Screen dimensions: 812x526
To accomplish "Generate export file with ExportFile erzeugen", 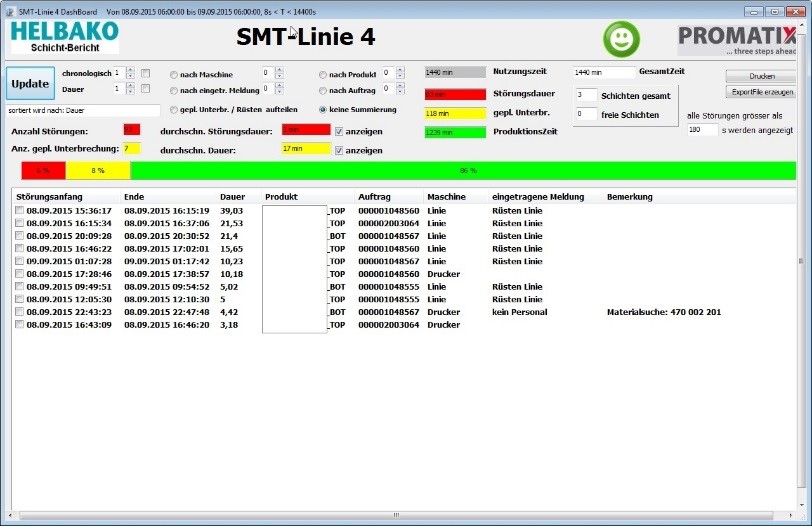I will click(x=762, y=92).
